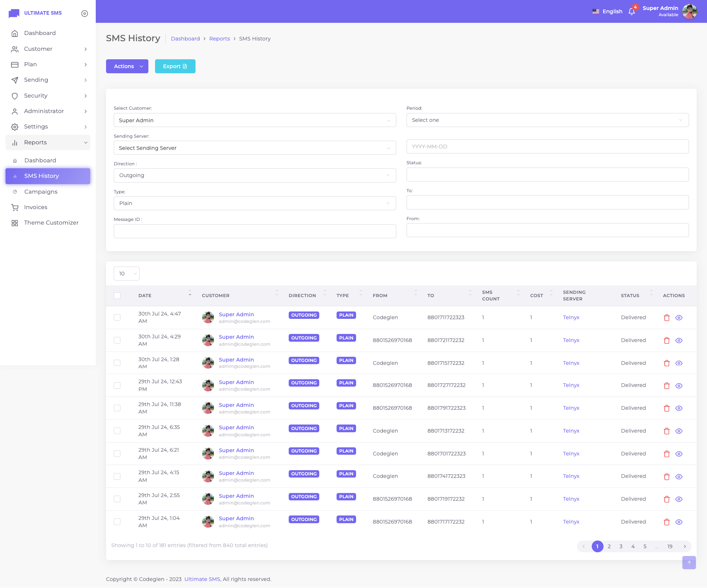Expand the Actions dropdown button

point(127,66)
